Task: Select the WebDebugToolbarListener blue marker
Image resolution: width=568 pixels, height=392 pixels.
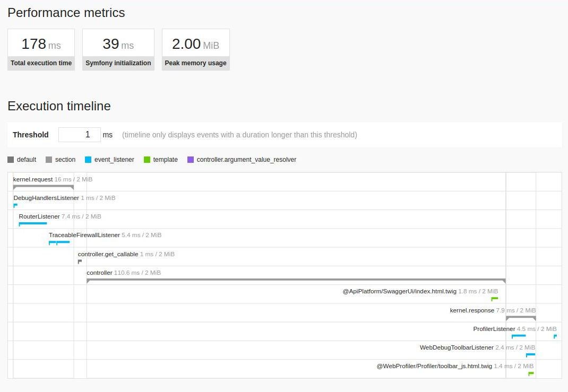Action: (x=530, y=355)
